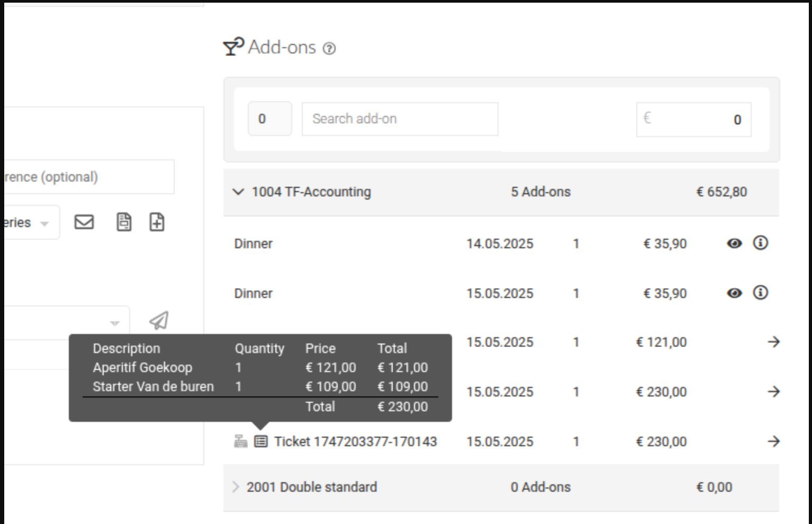Click the 5 Add-ons count label
The height and width of the screenshot is (524, 812).
click(540, 192)
